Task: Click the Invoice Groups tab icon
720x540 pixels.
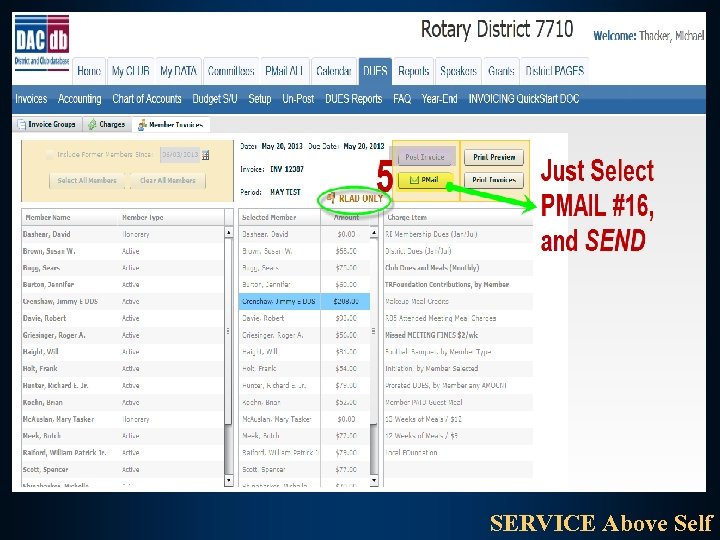Action: [21, 124]
